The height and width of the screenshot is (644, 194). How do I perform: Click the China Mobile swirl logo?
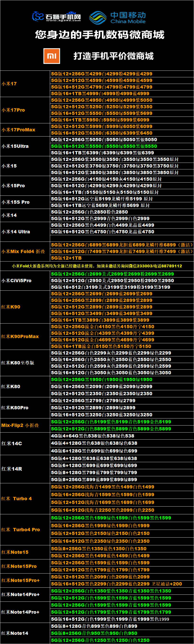98,18
